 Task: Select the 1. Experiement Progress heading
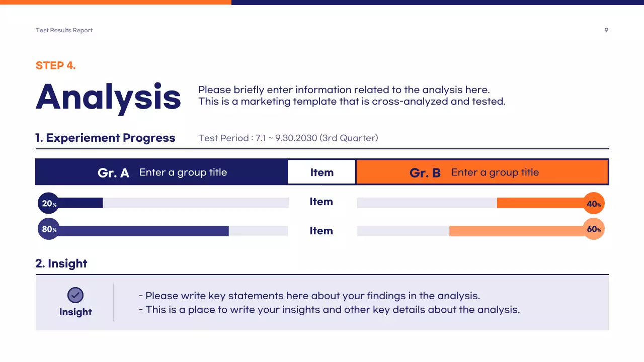pos(105,138)
